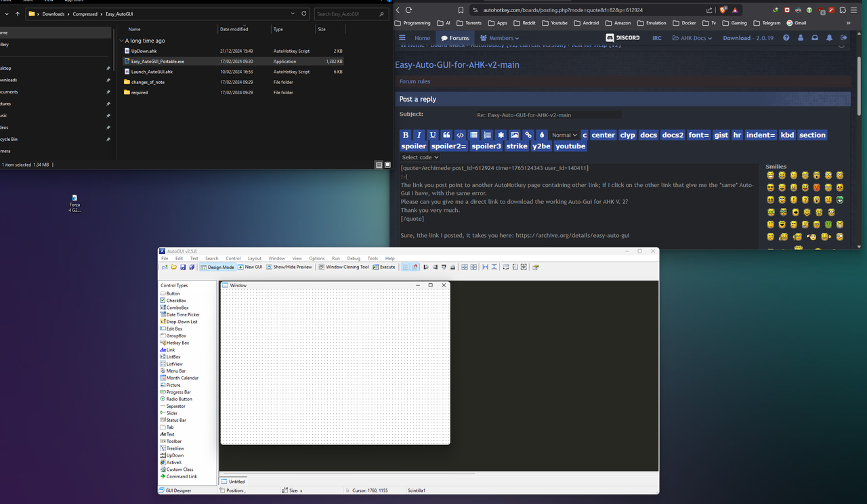Insert a quote block using quote icon
Image resolution: width=867 pixels, height=504 pixels.
[x=446, y=135]
